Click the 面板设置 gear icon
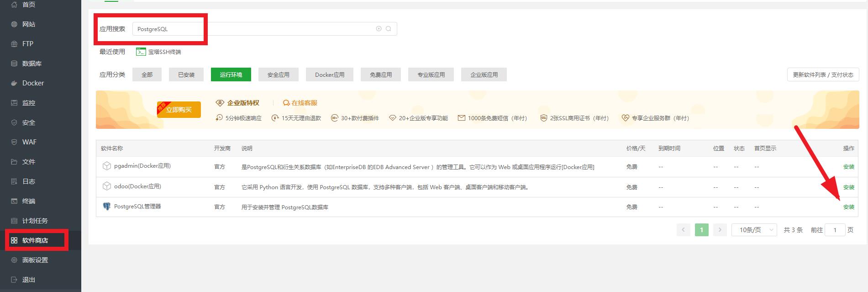The width and height of the screenshot is (868, 292). pos(14,260)
